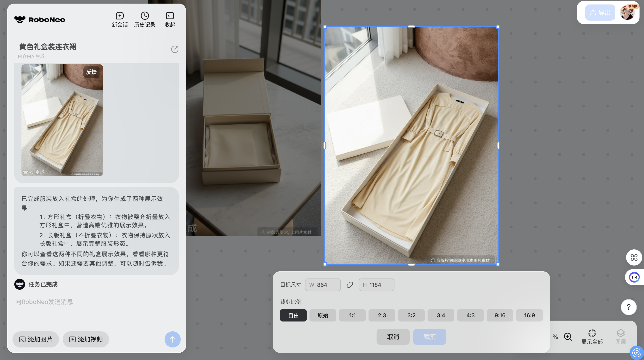This screenshot has width=644, height=360.
Task: Open the 图层 layers panel
Action: [621, 337]
